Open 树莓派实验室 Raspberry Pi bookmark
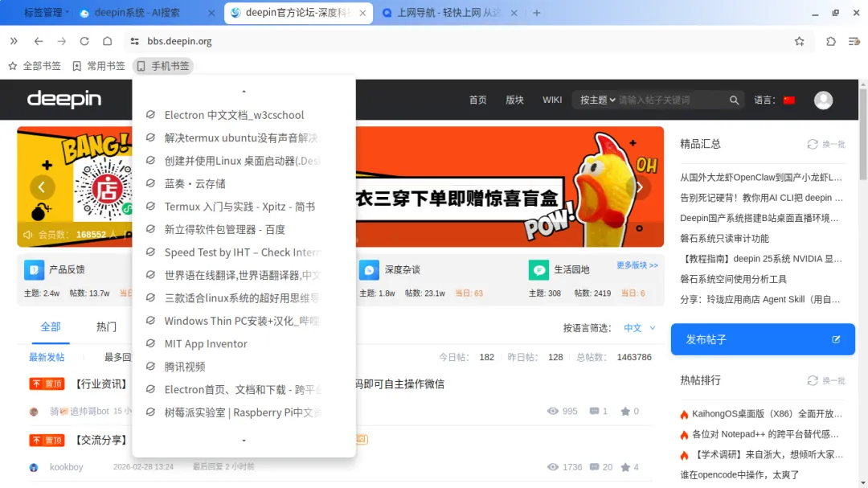 click(x=243, y=412)
